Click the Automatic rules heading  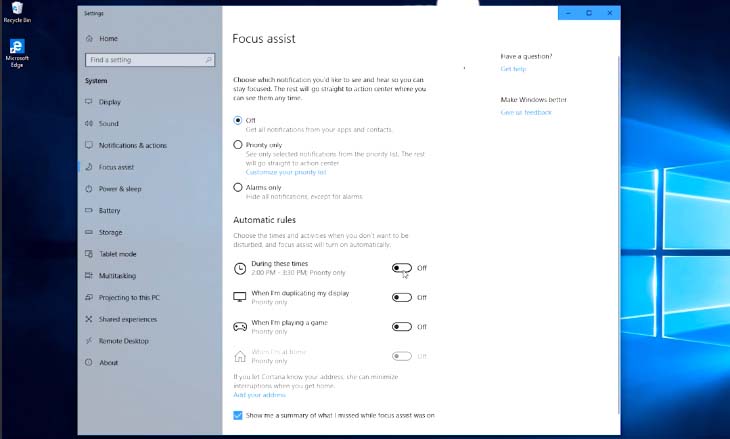(x=264, y=220)
